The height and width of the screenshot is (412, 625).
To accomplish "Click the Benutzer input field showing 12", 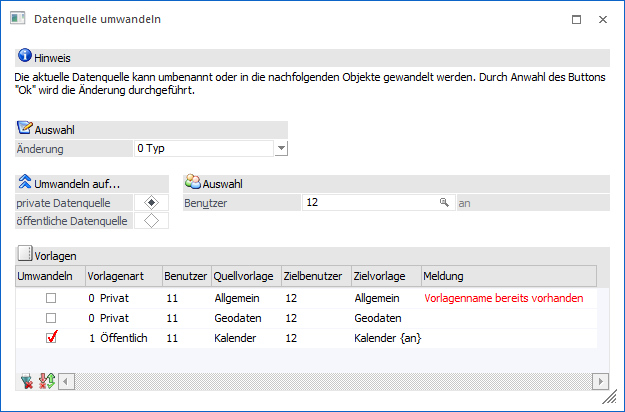I will click(370, 203).
